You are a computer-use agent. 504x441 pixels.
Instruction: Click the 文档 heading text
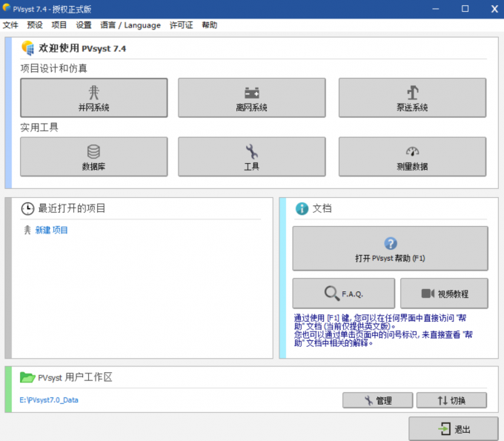(x=322, y=208)
